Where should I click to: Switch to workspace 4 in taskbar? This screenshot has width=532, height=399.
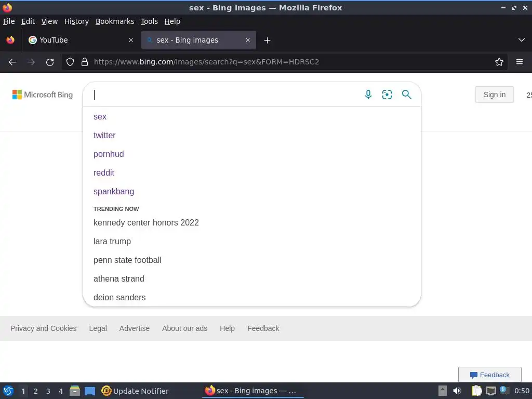click(61, 391)
